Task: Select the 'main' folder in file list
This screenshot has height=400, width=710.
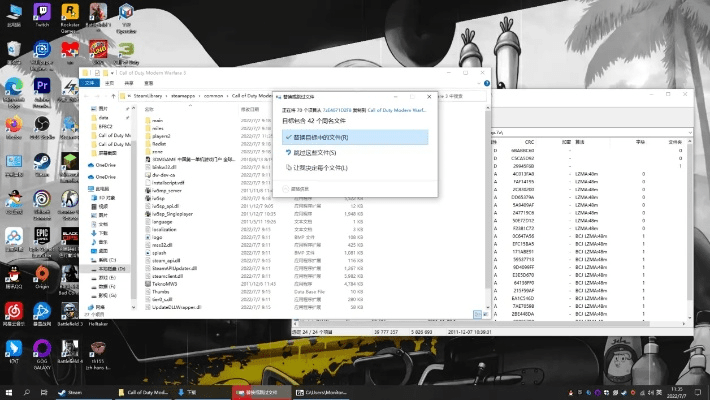Action: click(158, 120)
